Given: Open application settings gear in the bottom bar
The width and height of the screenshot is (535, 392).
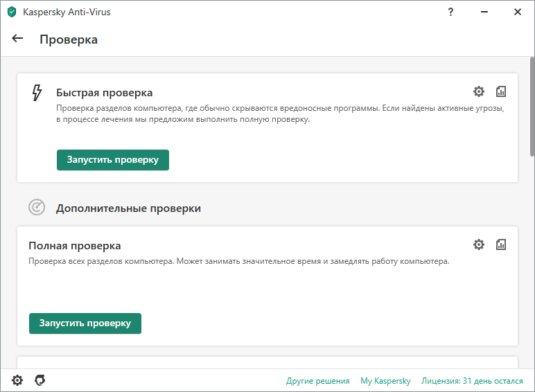Looking at the screenshot, I should click(x=17, y=380).
